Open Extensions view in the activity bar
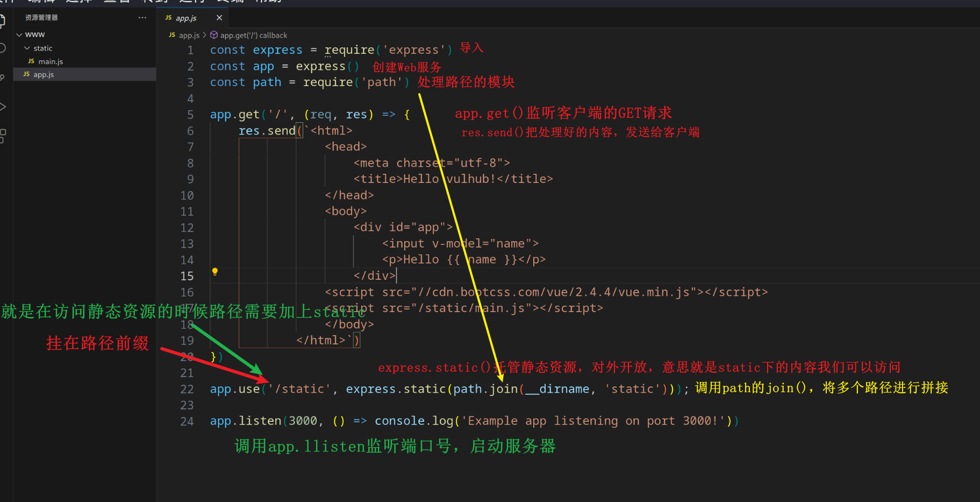The height and width of the screenshot is (502, 980). 2,136
